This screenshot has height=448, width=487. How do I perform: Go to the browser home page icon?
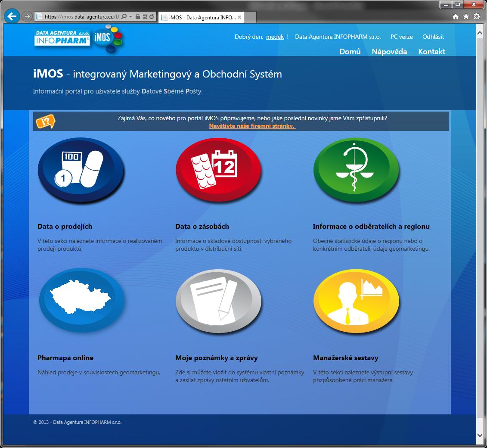(x=455, y=17)
